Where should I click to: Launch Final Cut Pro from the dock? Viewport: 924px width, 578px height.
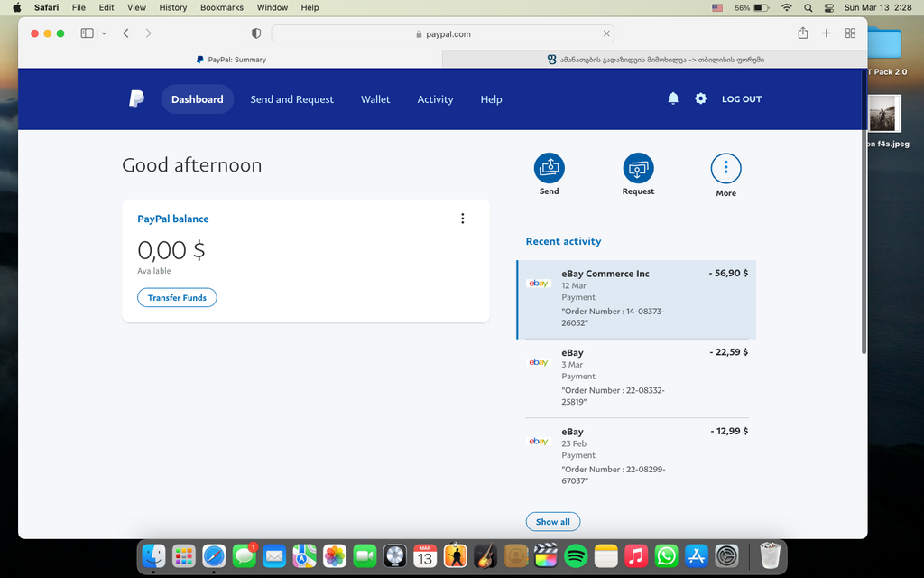tap(546, 555)
